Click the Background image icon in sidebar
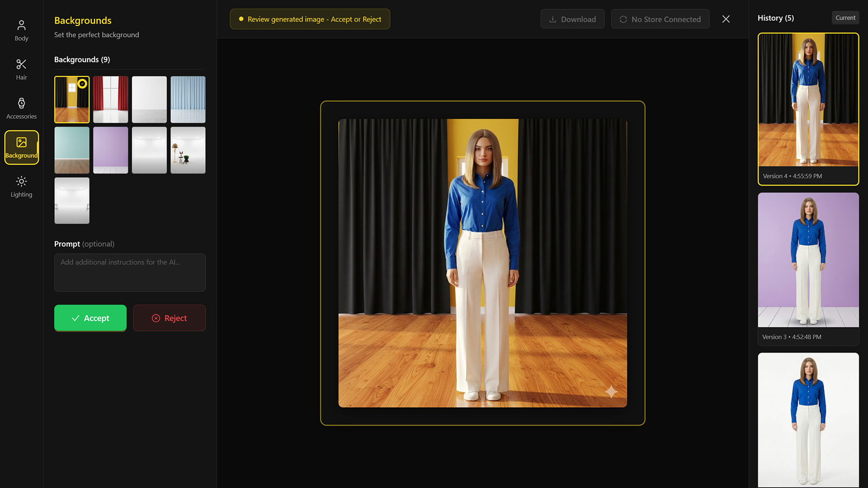 tap(21, 143)
